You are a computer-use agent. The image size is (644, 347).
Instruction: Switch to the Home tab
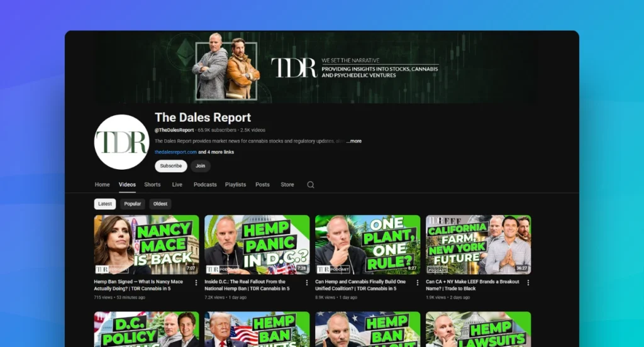point(103,185)
